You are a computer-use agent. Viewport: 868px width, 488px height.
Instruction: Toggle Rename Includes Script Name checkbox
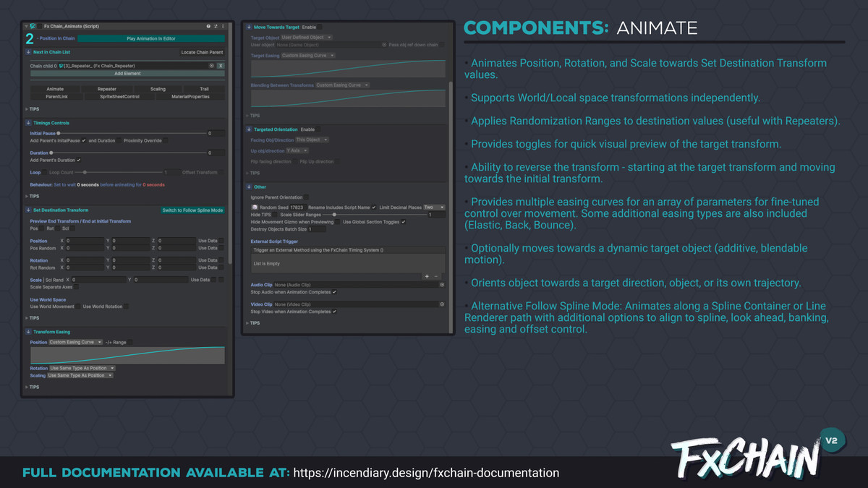click(374, 207)
